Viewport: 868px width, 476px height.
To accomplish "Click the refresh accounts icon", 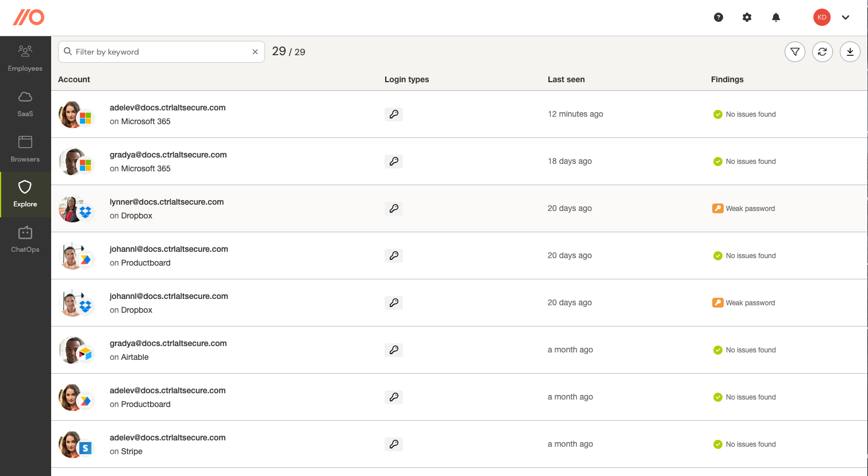I will click(x=822, y=52).
